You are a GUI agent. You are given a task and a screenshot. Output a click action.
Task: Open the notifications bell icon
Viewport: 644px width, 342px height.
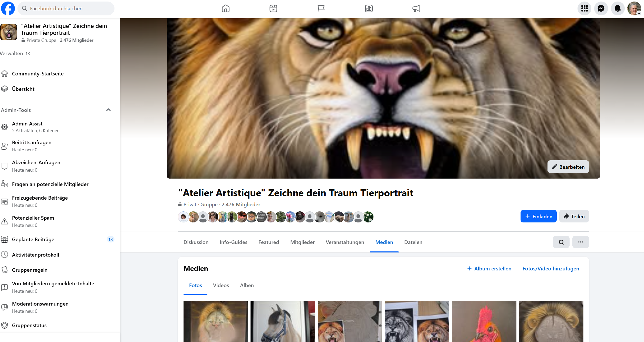pos(618,8)
